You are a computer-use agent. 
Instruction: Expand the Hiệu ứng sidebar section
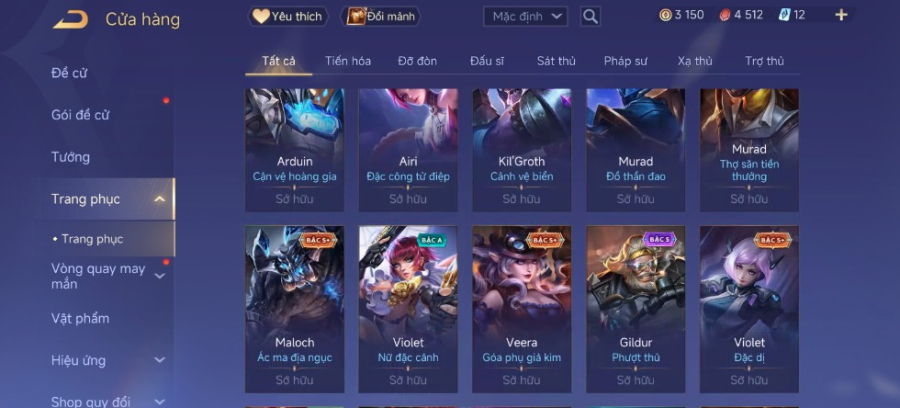[160, 360]
